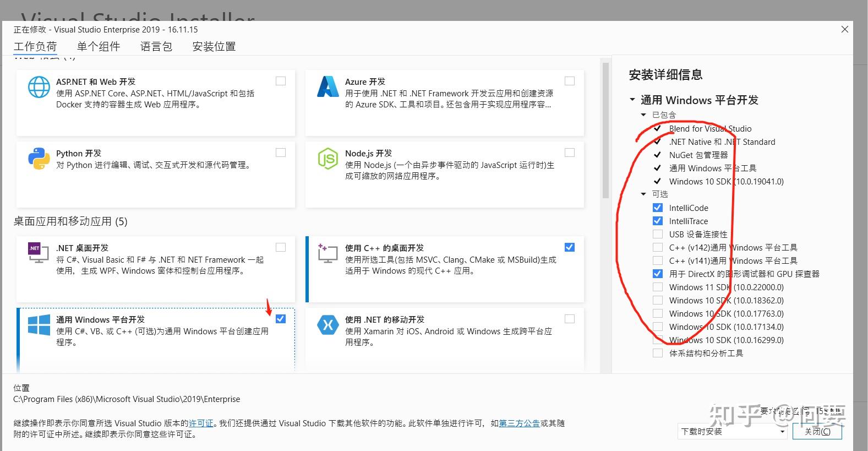868x451 pixels.
Task: Click the Node.js 开发 card title
Action: (x=368, y=153)
